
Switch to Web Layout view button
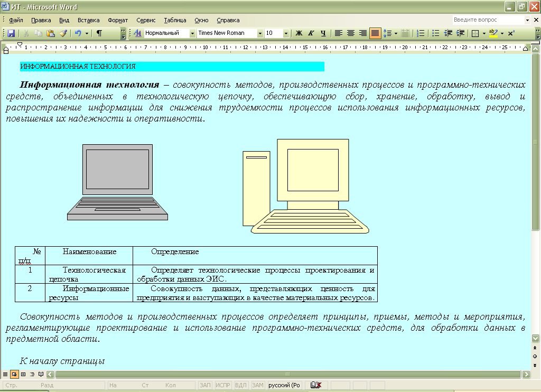point(14,374)
